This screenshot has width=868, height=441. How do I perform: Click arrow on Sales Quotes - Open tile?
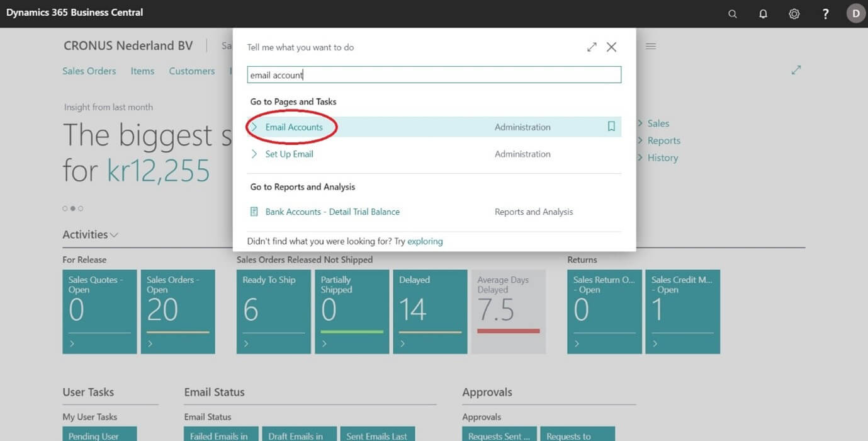[72, 344]
